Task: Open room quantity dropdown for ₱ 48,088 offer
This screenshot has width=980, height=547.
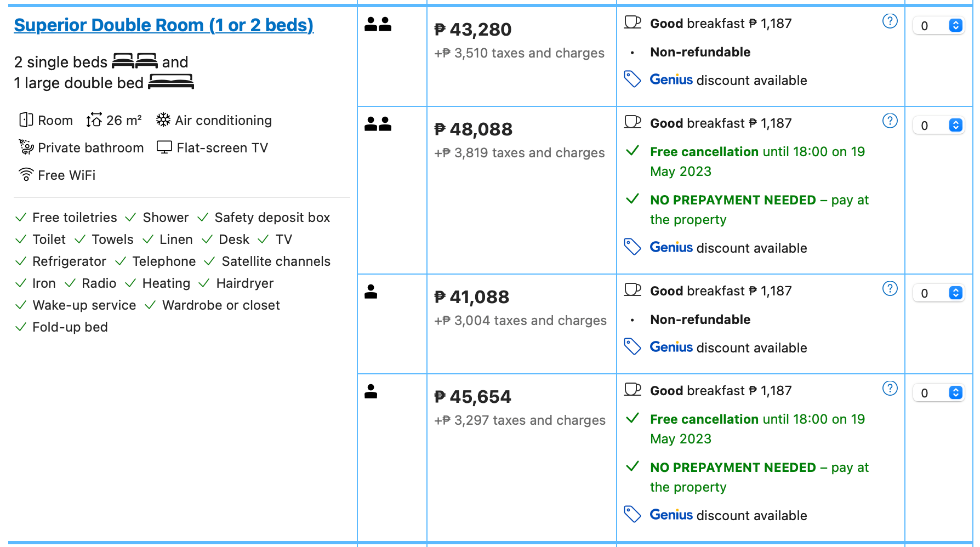Action: (x=938, y=126)
